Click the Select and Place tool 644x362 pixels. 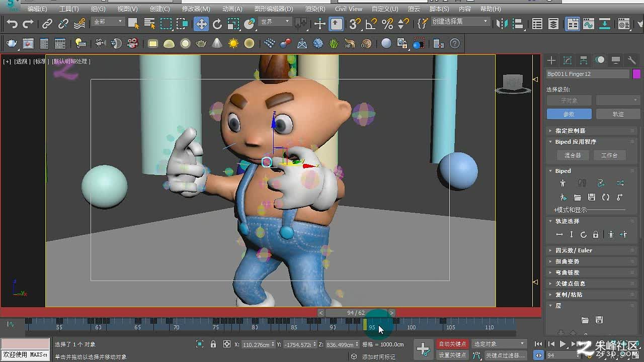pyautogui.click(x=250, y=24)
